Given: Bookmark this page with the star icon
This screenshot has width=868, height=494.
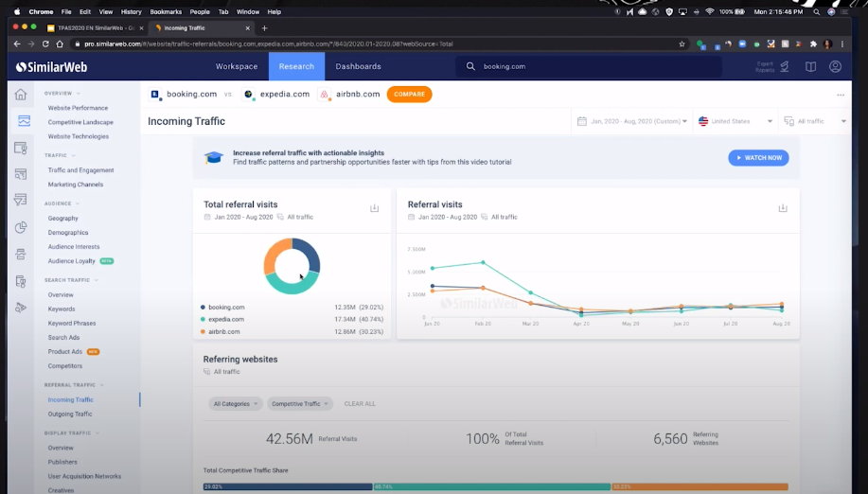Looking at the screenshot, I should pos(682,44).
